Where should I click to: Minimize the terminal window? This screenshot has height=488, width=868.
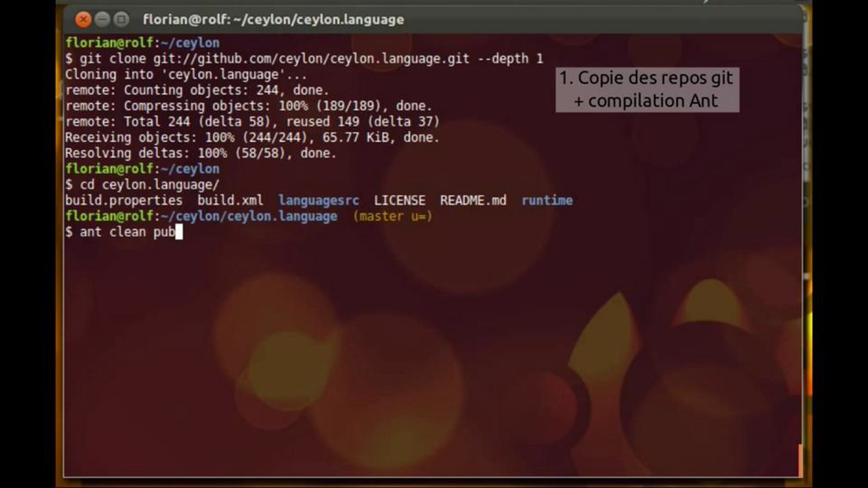click(x=102, y=19)
